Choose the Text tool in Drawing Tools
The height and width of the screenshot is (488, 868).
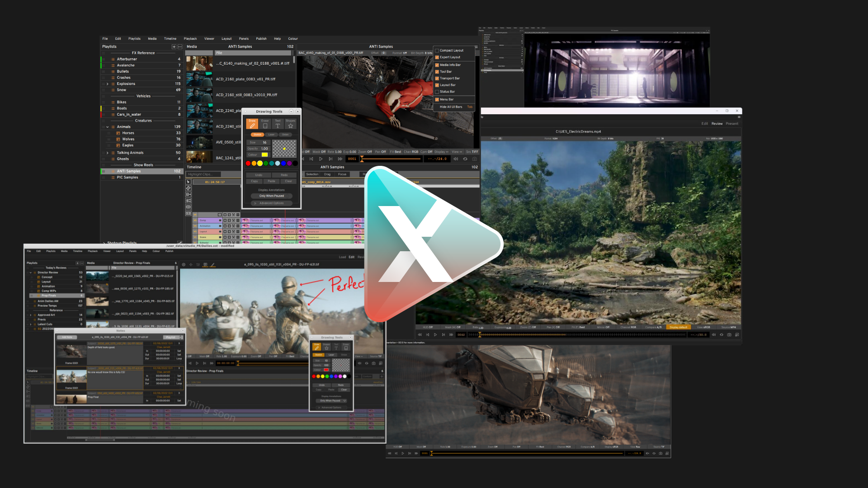point(278,124)
